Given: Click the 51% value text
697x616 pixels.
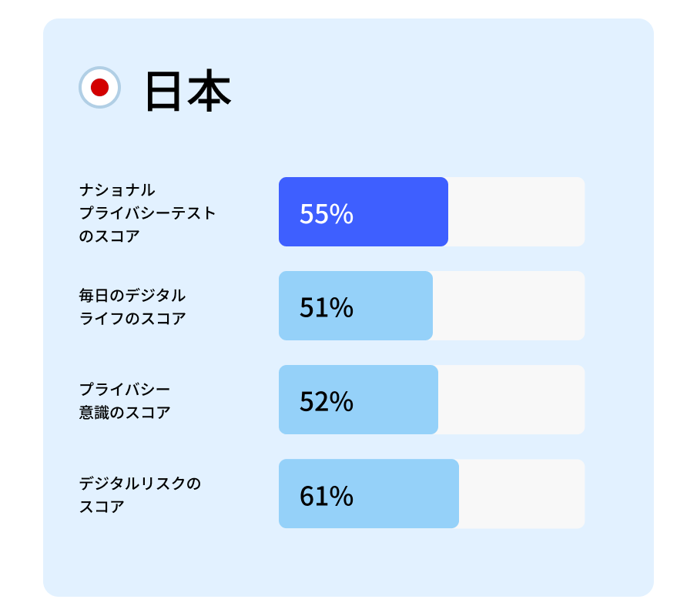Looking at the screenshot, I should [326, 308].
